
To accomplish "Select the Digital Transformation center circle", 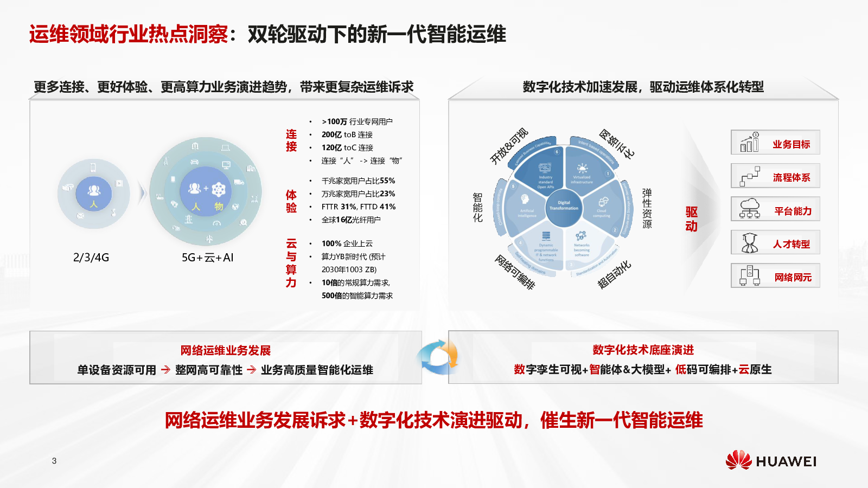I will click(564, 206).
